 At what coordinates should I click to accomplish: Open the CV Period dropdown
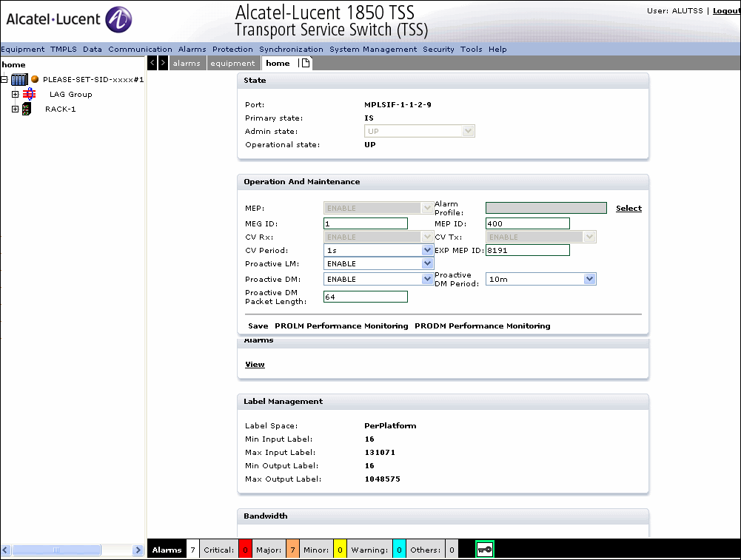378,250
